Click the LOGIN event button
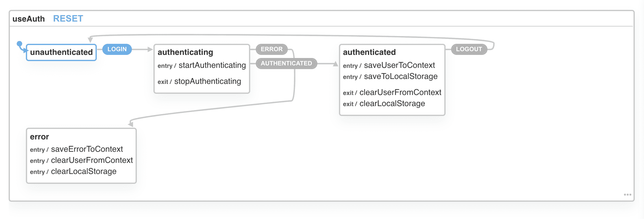644x219 pixels. tap(117, 49)
